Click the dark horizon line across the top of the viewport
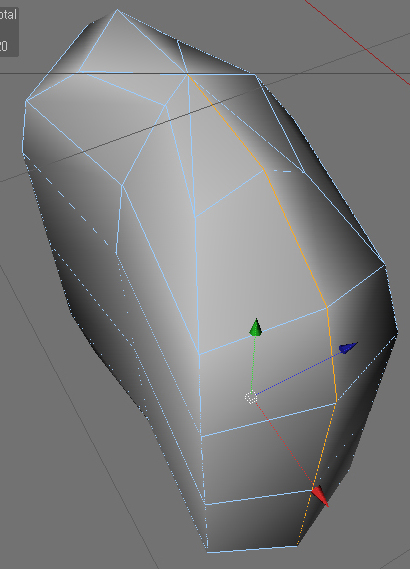 coord(205,74)
